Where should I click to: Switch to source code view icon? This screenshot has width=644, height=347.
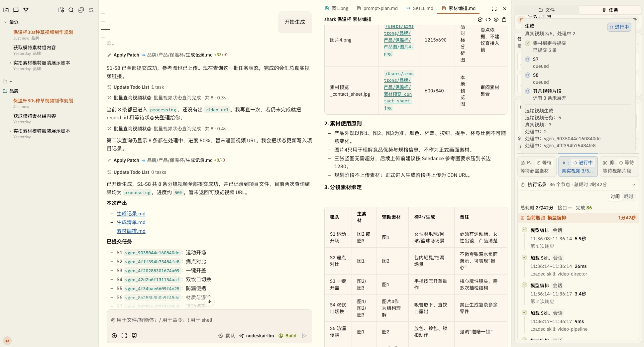click(488, 20)
